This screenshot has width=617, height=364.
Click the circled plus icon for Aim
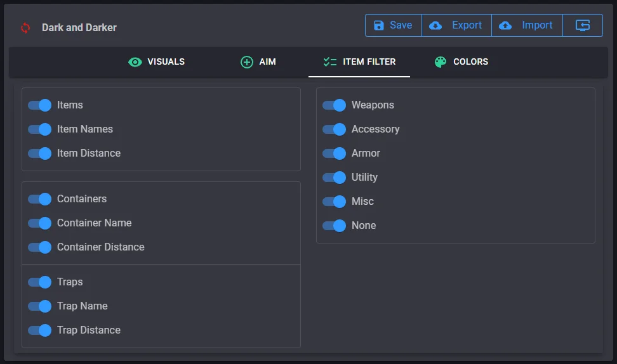[x=247, y=62]
